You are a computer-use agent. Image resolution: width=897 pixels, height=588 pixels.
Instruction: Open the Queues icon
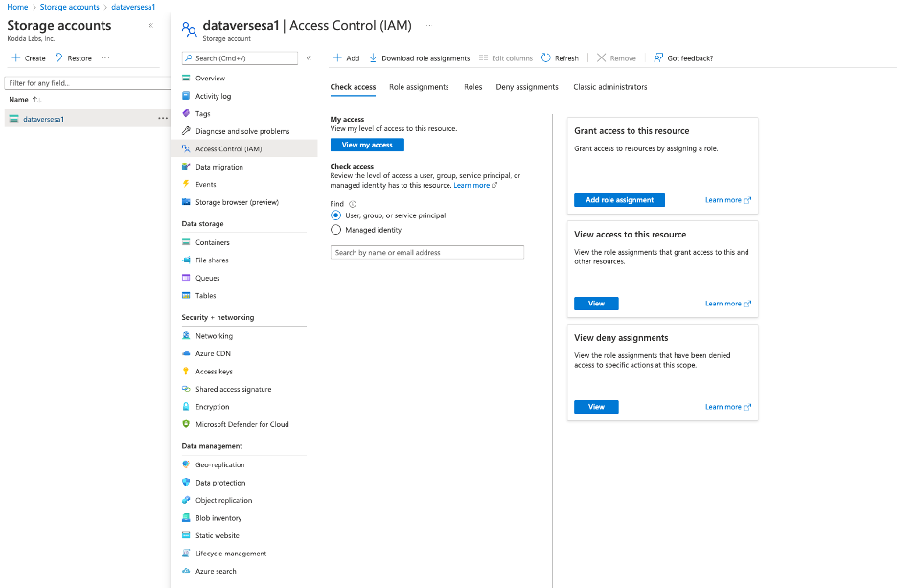coord(186,278)
